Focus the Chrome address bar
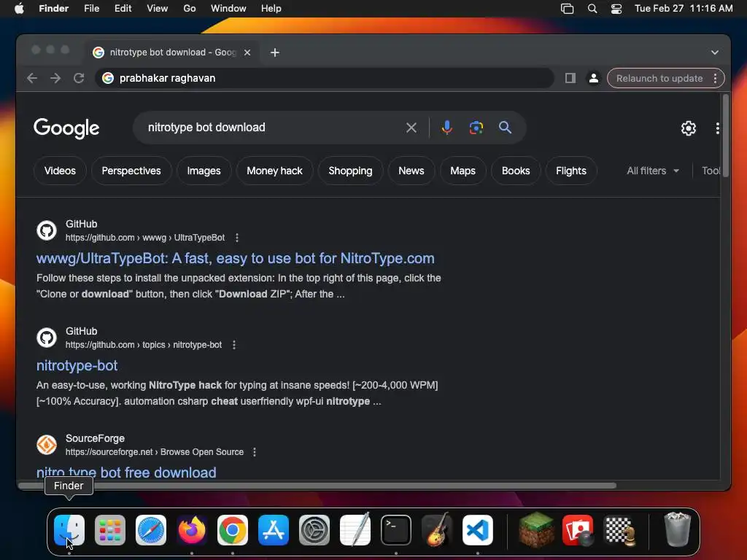Screen dimensions: 747x560 [x=325, y=78]
